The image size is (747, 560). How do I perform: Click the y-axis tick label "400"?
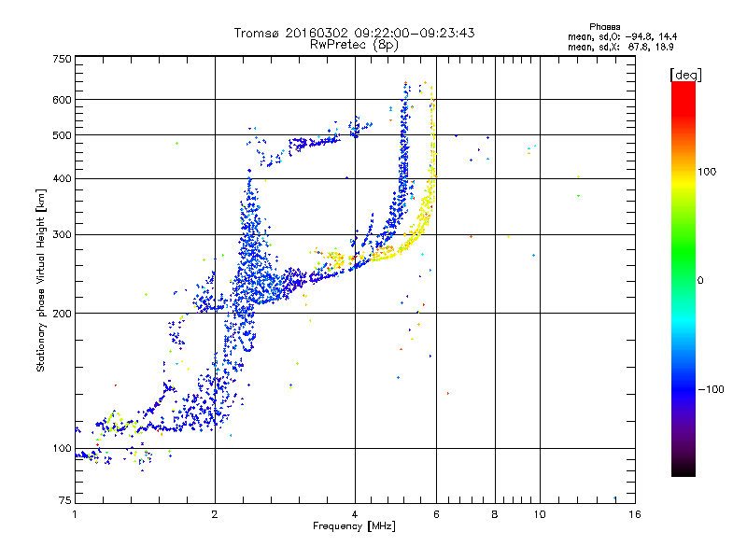tap(62, 179)
